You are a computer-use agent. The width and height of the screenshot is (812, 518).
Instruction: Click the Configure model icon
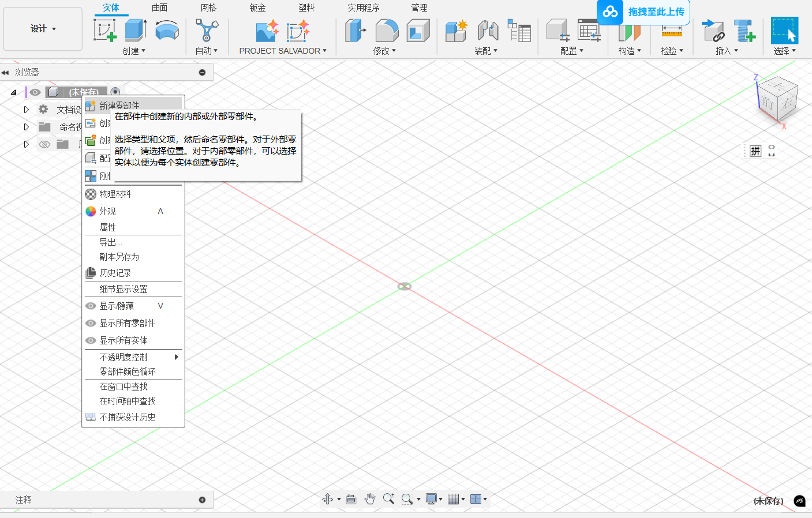pyautogui.click(x=557, y=31)
